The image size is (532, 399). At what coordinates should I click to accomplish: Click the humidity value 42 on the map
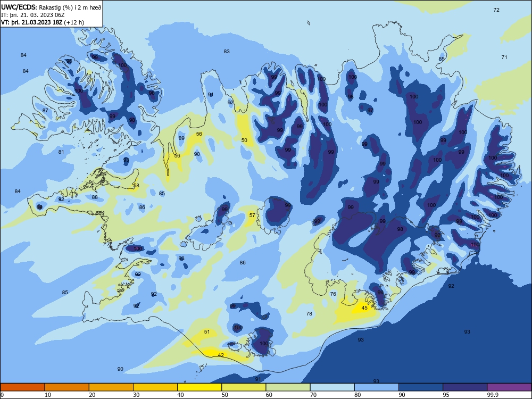[x=221, y=355]
